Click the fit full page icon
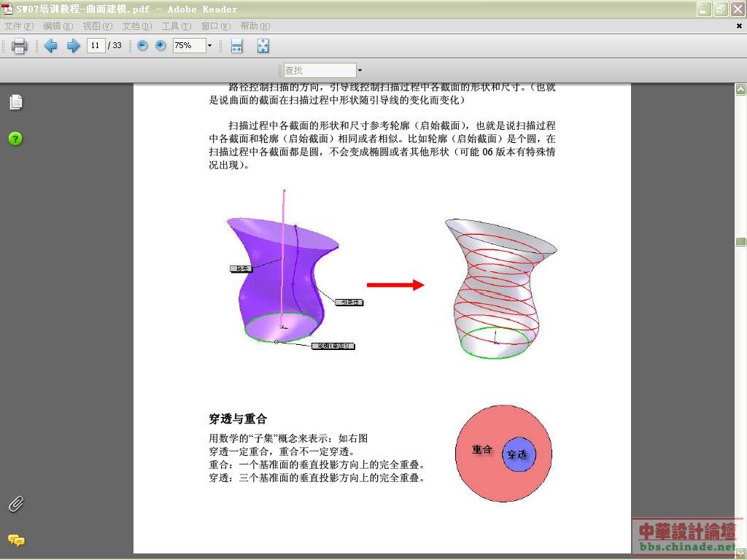The image size is (747, 560). point(263,46)
